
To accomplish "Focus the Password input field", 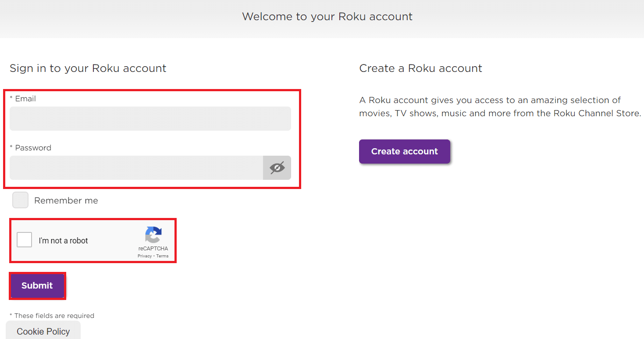I will [136, 168].
